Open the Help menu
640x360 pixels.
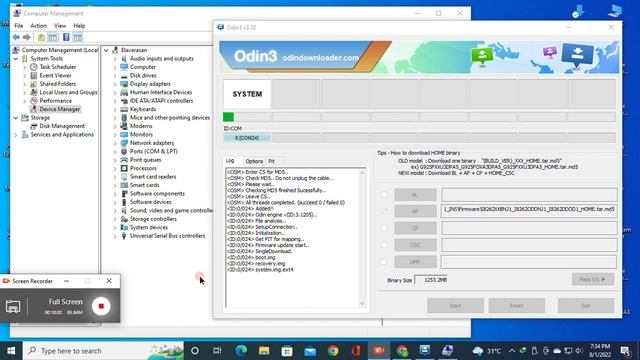[x=79, y=26]
